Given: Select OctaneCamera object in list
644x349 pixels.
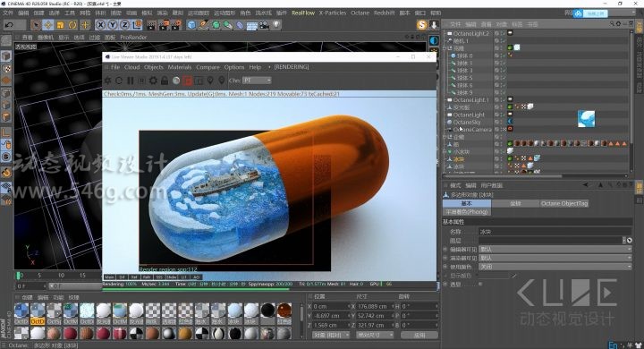Looking at the screenshot, I should click(472, 130).
